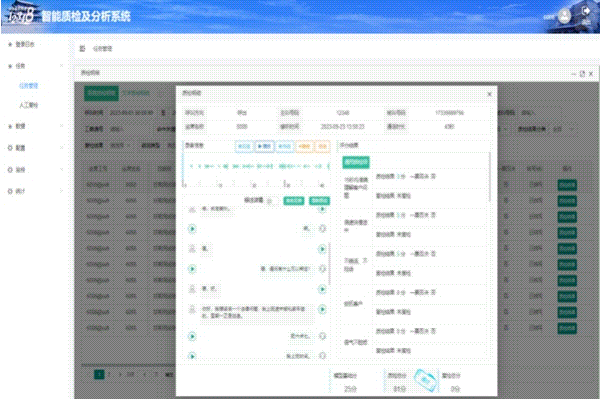Click the blue play button above the waveform
This screenshot has width=600, height=399.
tap(264, 146)
